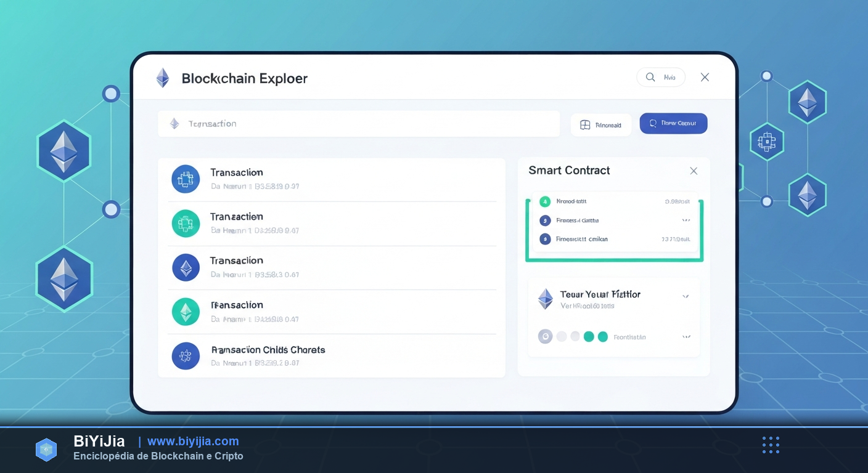Select the filled green dot in the bottom swatch row

click(589, 336)
